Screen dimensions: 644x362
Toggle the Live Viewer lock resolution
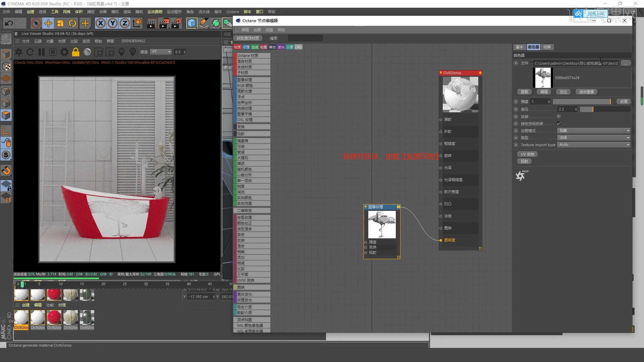76,52
